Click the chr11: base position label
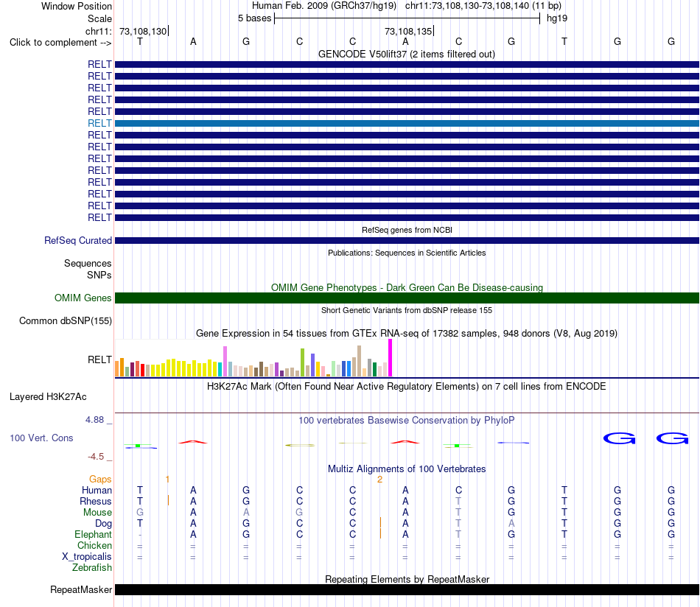 [98, 31]
